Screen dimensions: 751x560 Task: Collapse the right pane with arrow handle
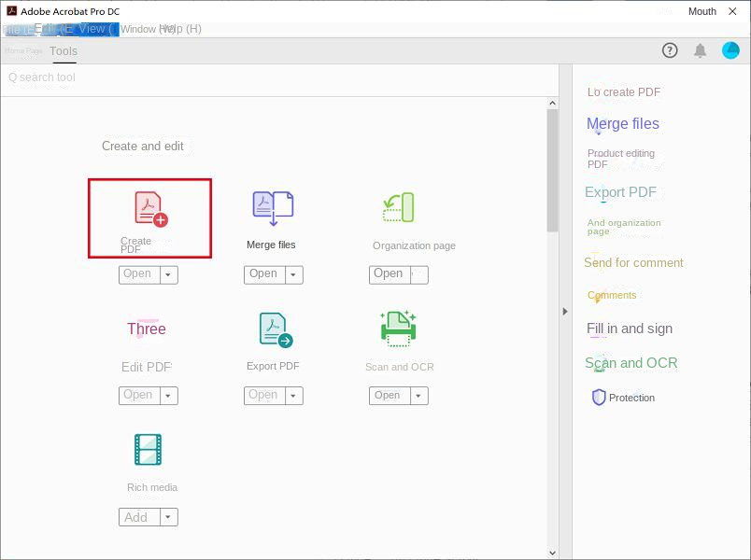(x=565, y=312)
